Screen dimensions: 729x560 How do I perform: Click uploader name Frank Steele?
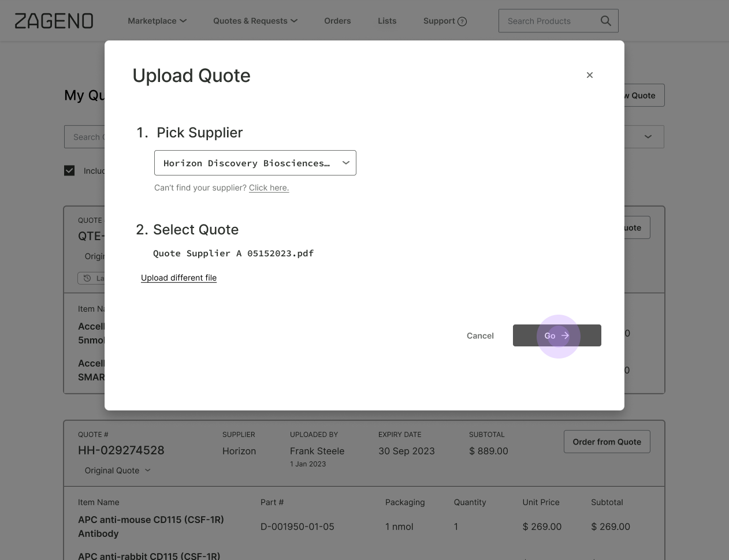point(317,451)
